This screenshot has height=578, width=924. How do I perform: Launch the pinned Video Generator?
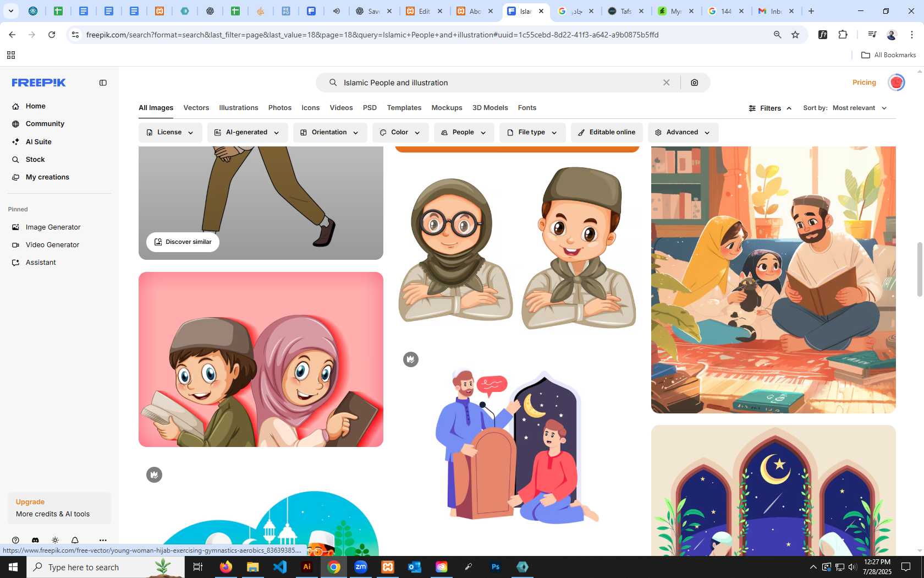pyautogui.click(x=52, y=244)
